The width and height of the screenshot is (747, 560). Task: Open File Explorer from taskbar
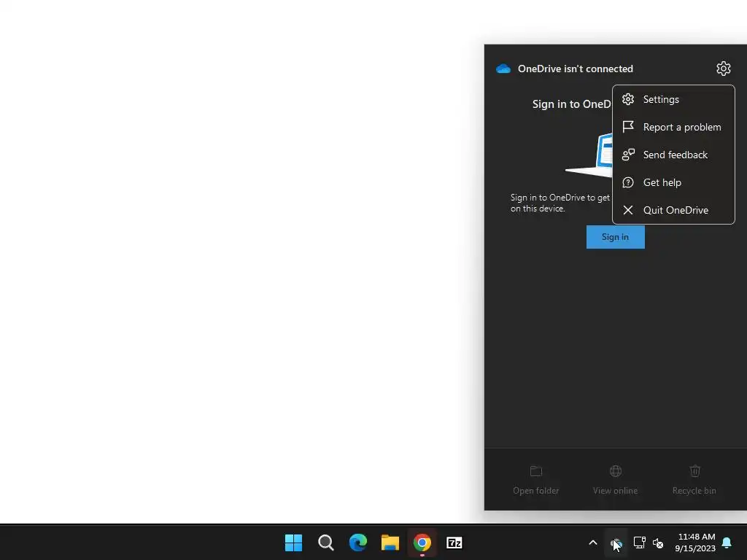[390, 542]
